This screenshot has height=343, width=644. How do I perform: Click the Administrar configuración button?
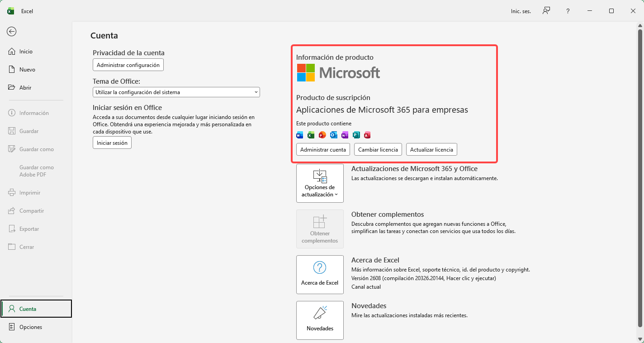[128, 65]
